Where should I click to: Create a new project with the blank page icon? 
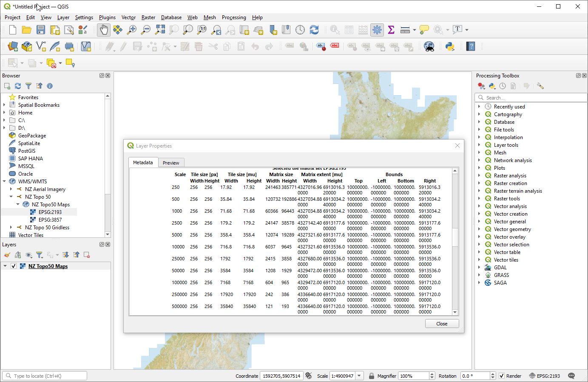13,30
